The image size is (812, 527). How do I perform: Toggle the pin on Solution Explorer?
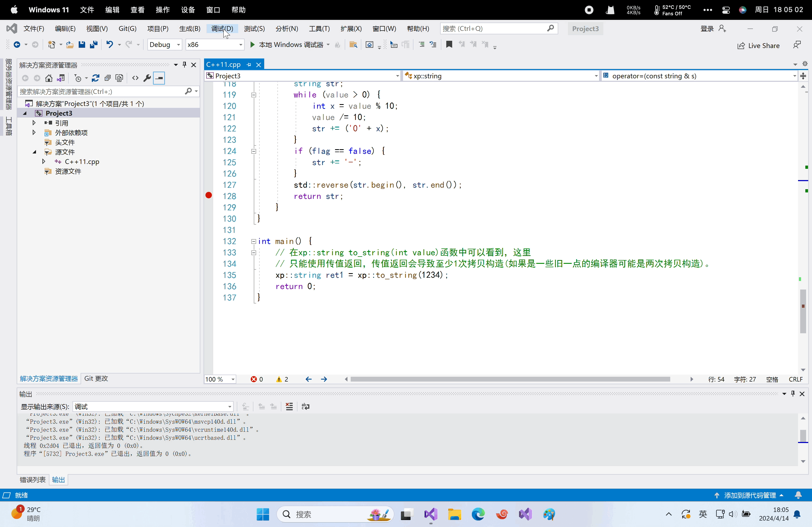pos(184,65)
